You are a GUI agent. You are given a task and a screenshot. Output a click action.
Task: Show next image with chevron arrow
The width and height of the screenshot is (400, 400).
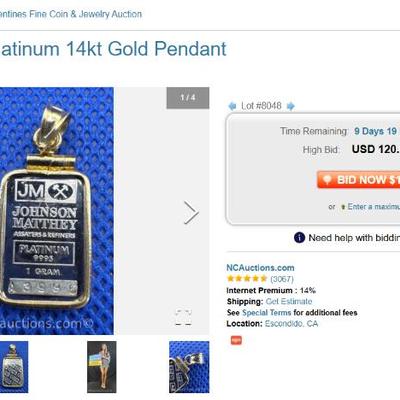191,212
